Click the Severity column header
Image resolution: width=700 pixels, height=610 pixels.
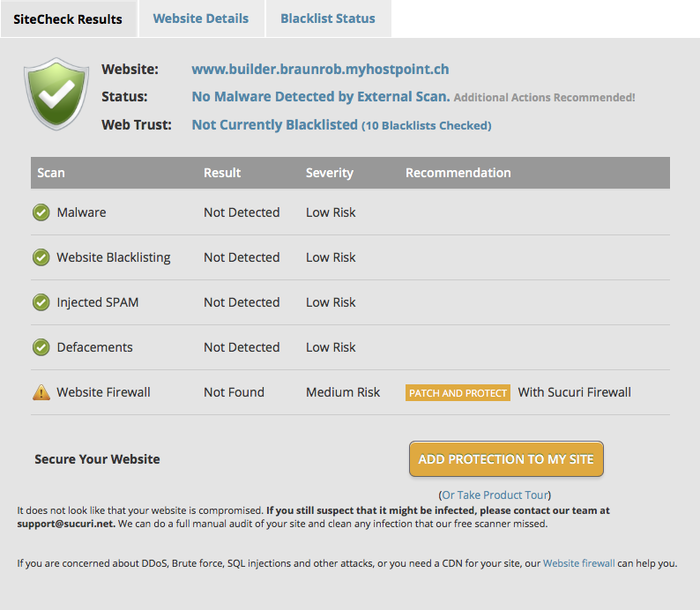[x=330, y=173]
